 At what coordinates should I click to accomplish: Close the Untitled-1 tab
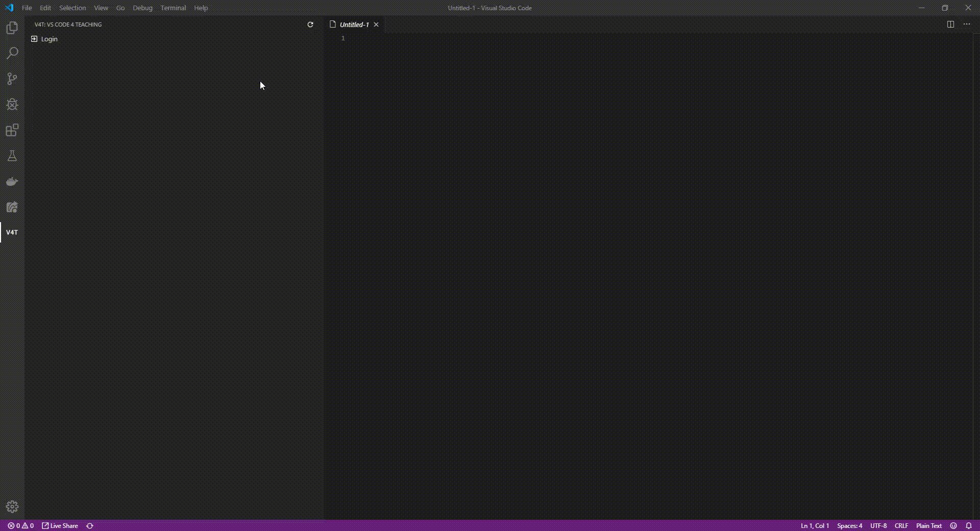click(376, 25)
